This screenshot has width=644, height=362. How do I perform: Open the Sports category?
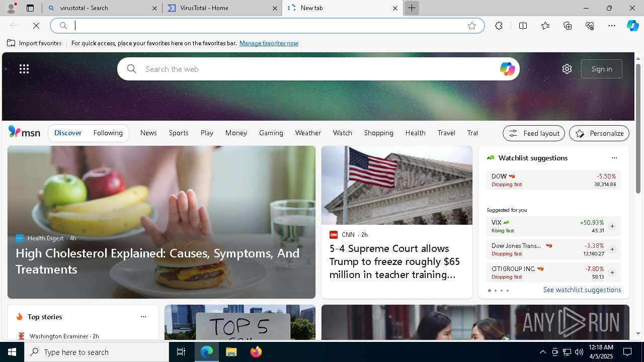[179, 133]
